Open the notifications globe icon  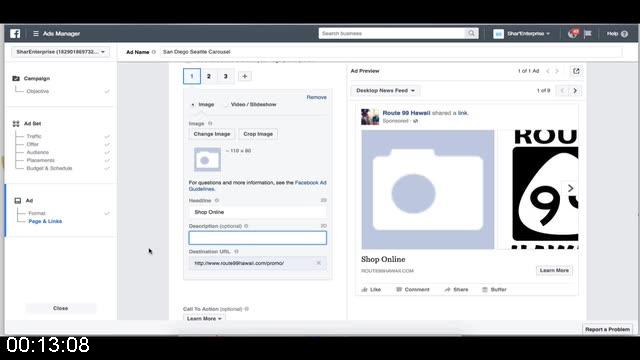[573, 33]
